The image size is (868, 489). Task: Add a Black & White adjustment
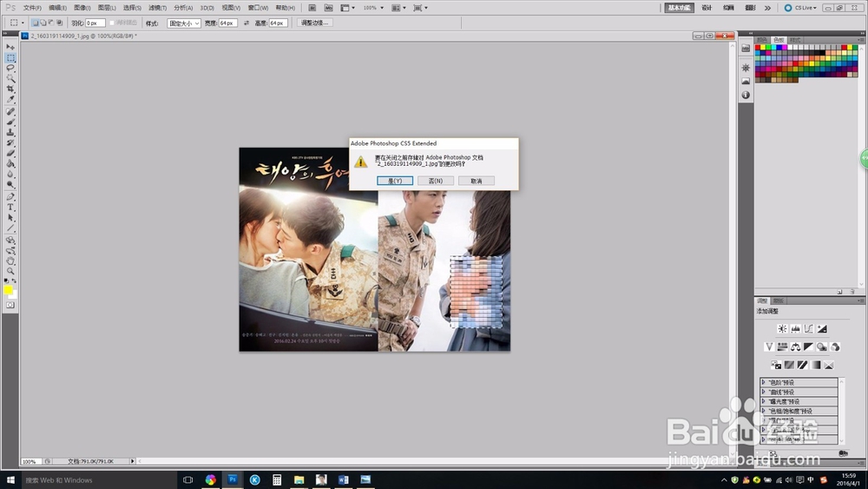(x=809, y=347)
